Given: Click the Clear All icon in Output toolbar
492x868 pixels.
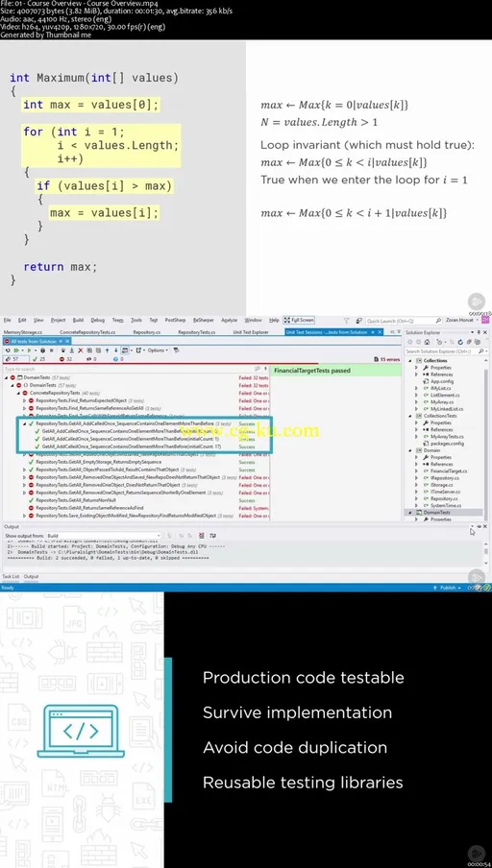Looking at the screenshot, I should point(201,536).
